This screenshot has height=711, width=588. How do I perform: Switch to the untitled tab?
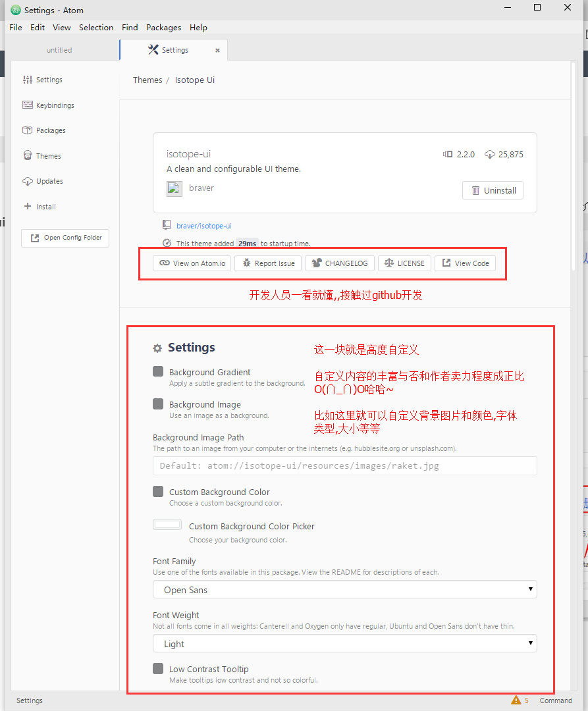point(59,49)
